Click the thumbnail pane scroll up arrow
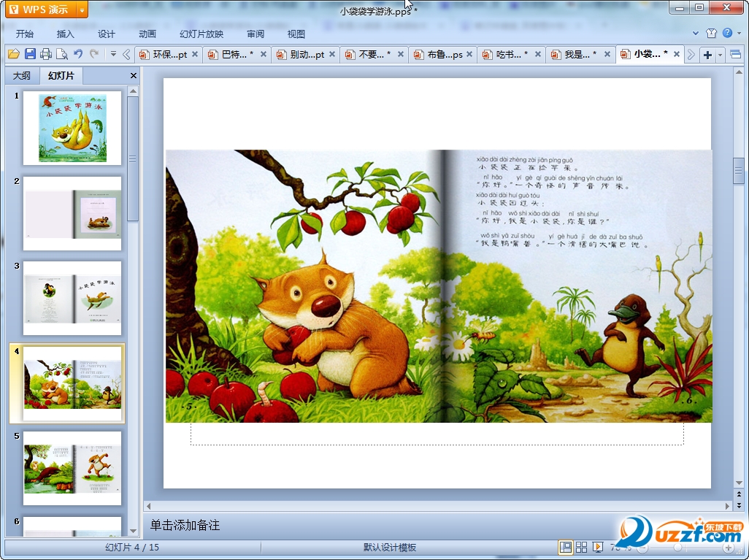The width and height of the screenshot is (749, 560). 134,91
